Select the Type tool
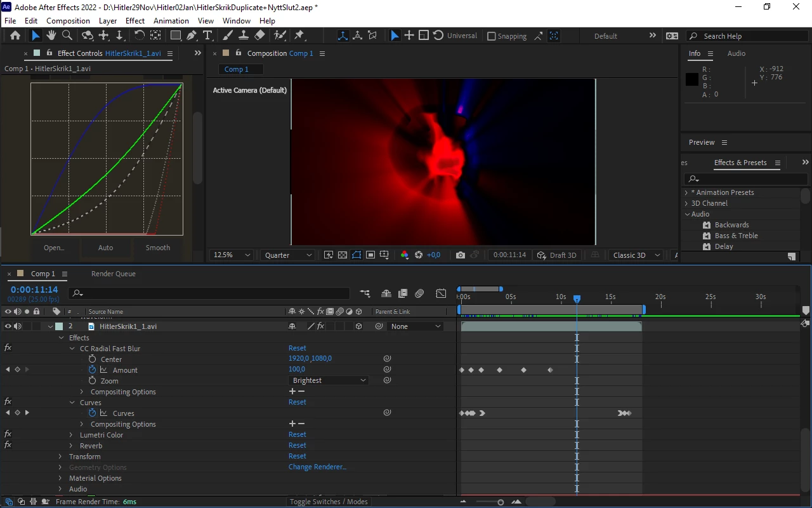 pyautogui.click(x=207, y=36)
